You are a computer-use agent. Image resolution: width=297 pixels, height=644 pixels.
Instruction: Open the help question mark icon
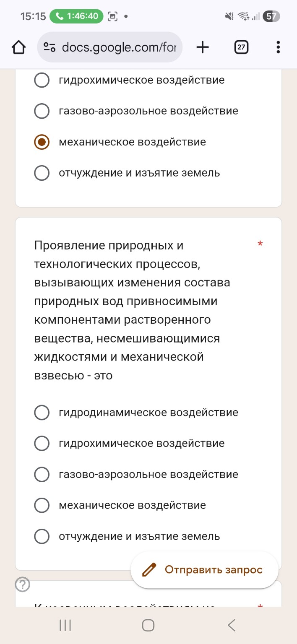coord(23,584)
